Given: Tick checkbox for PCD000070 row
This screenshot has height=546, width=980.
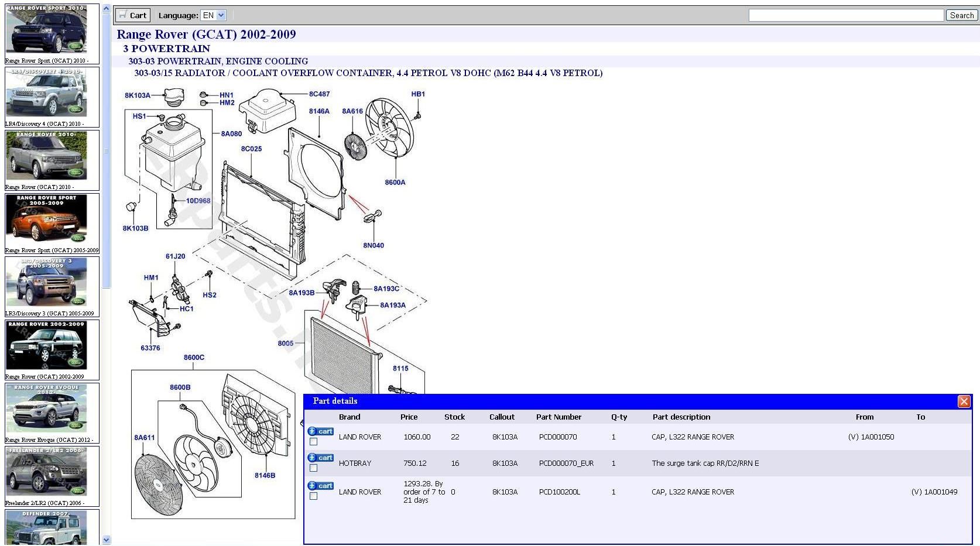Looking at the screenshot, I should pyautogui.click(x=313, y=442).
